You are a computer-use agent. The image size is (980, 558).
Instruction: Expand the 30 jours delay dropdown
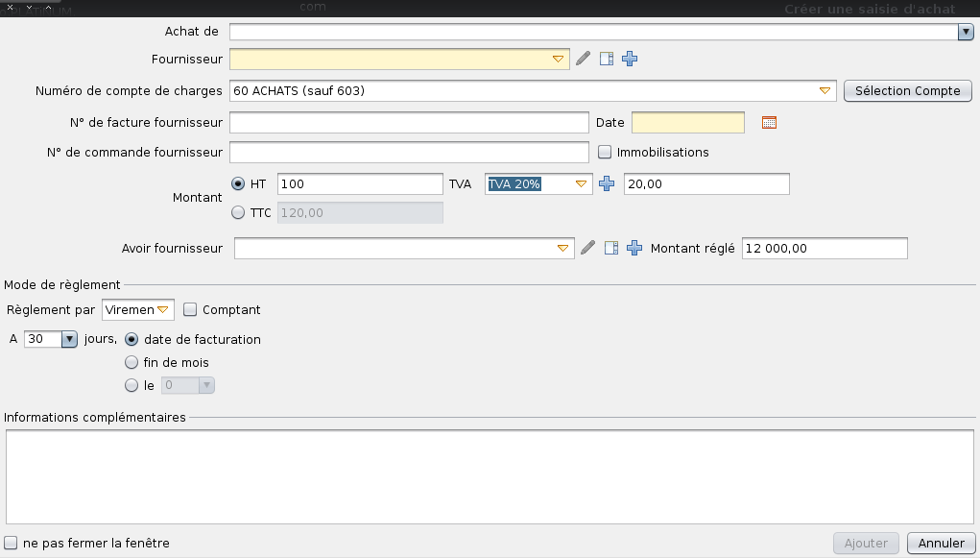[68, 339]
